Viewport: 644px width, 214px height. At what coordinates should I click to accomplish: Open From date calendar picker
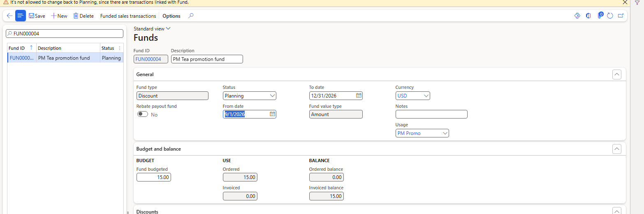pos(272,114)
